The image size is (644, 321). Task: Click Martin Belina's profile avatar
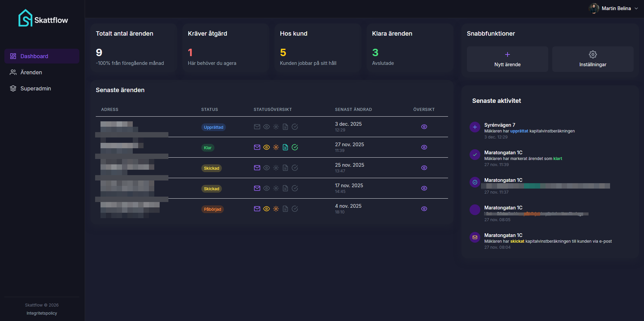click(x=594, y=8)
